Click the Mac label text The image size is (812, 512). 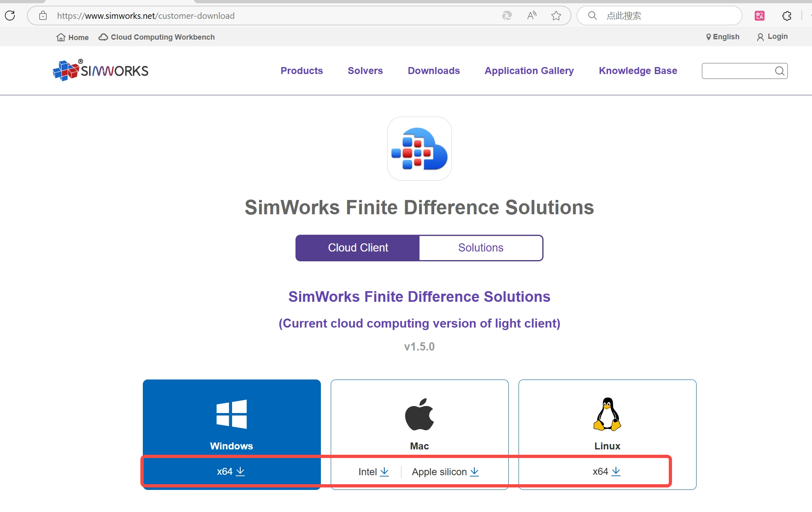(x=420, y=446)
